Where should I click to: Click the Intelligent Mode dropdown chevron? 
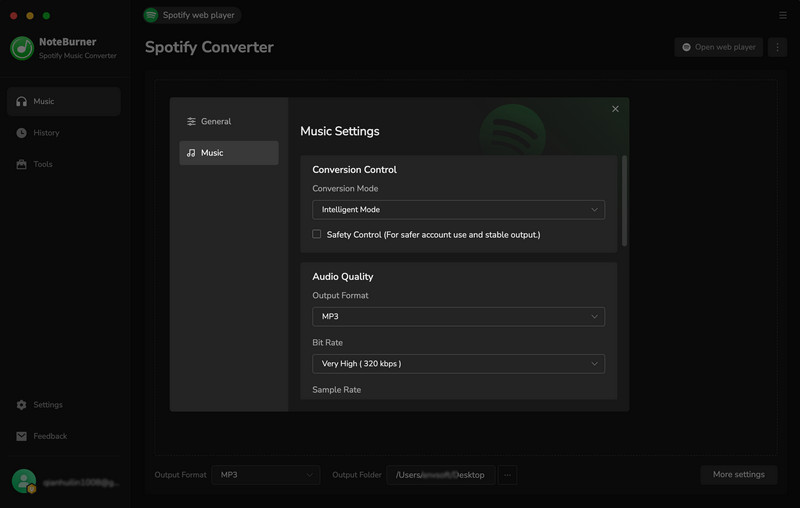(x=594, y=210)
